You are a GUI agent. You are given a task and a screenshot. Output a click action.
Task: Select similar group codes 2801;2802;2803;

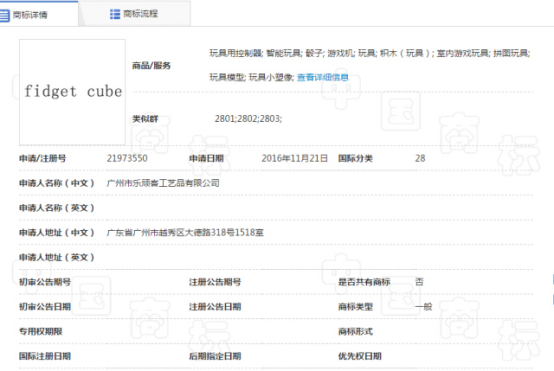(248, 118)
